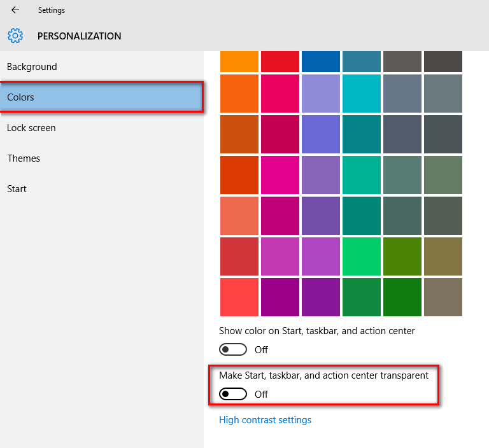Image resolution: width=489 pixels, height=448 pixels.
Task: Toggle Make Start, taskbar transparent switch
Action: point(232,394)
